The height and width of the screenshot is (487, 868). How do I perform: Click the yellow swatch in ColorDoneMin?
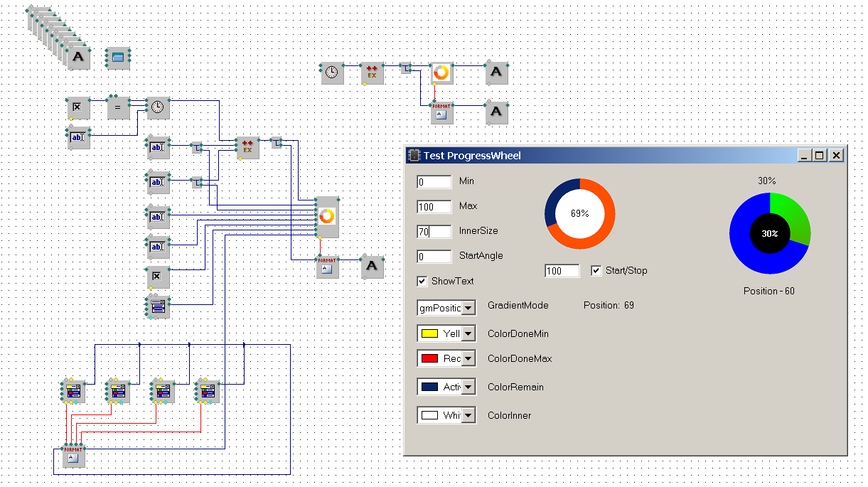pos(429,333)
